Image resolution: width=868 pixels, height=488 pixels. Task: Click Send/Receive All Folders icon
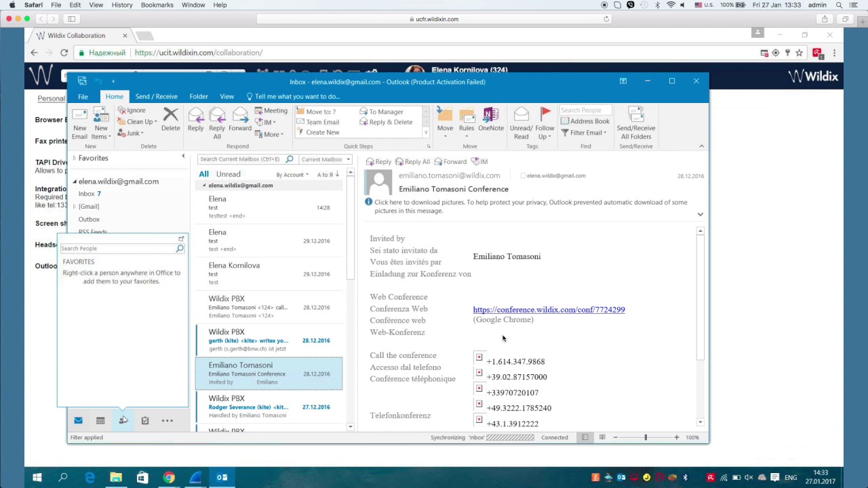pyautogui.click(x=636, y=115)
